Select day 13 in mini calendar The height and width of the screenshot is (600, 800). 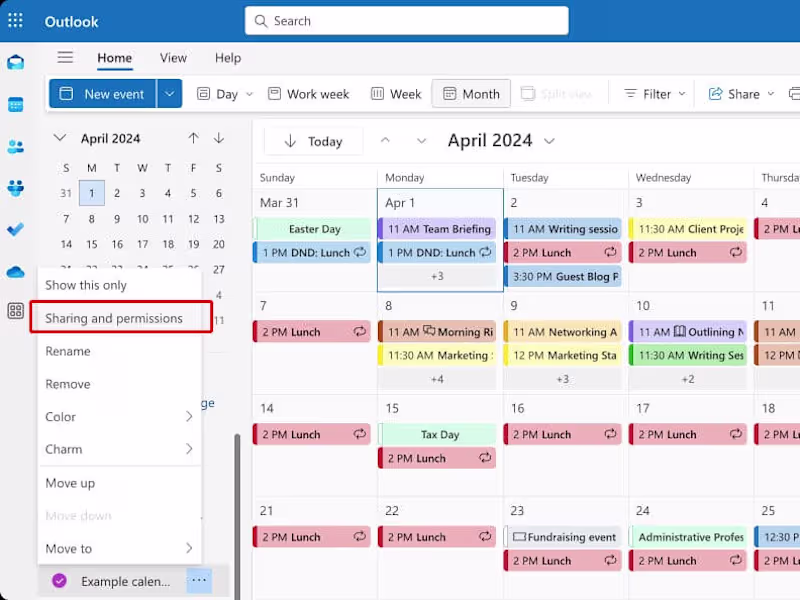[x=219, y=218]
